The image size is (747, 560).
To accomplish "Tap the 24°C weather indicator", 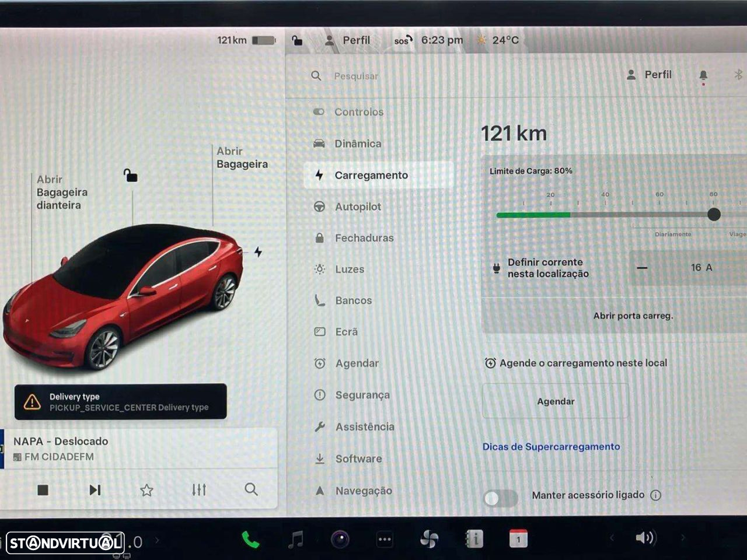I will click(497, 40).
